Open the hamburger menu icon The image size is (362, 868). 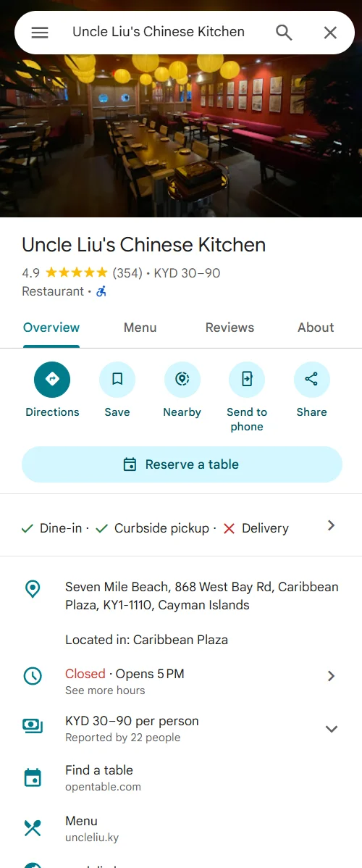(x=40, y=33)
